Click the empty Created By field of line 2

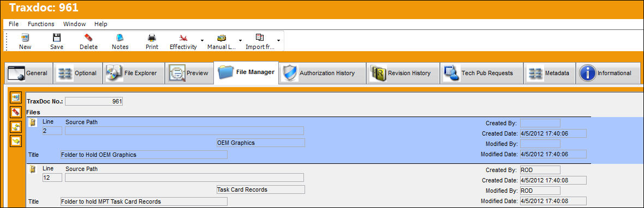pyautogui.click(x=540, y=123)
